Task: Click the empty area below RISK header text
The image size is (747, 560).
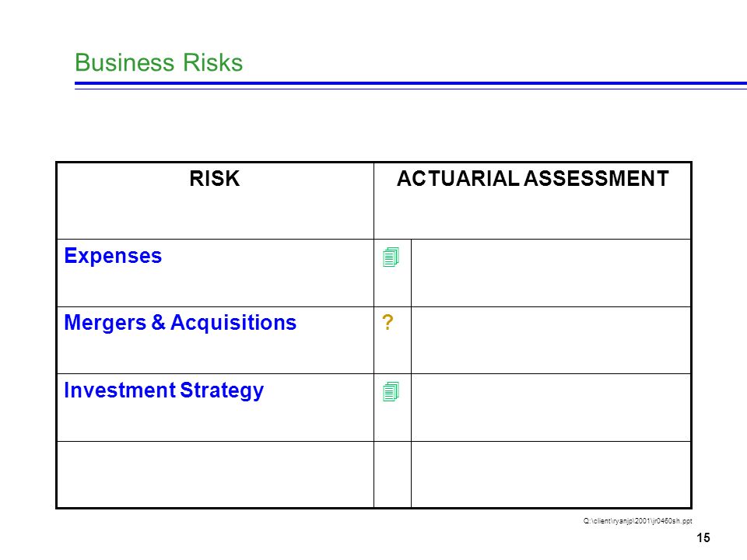Action: [x=216, y=215]
